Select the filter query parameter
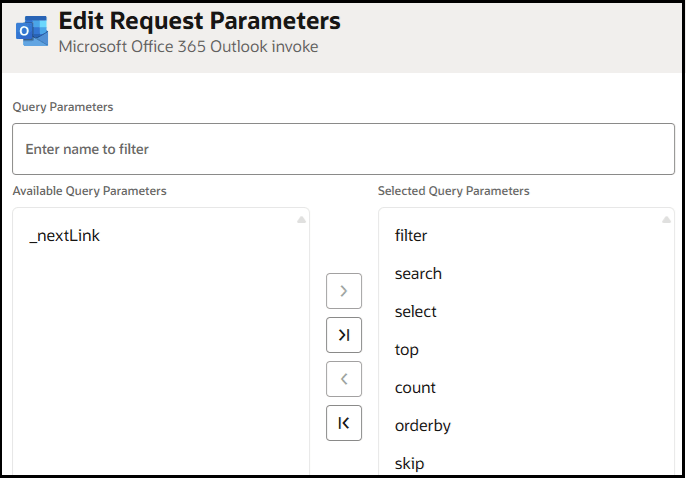Viewport: 686px width, 478px height. pyautogui.click(x=411, y=236)
